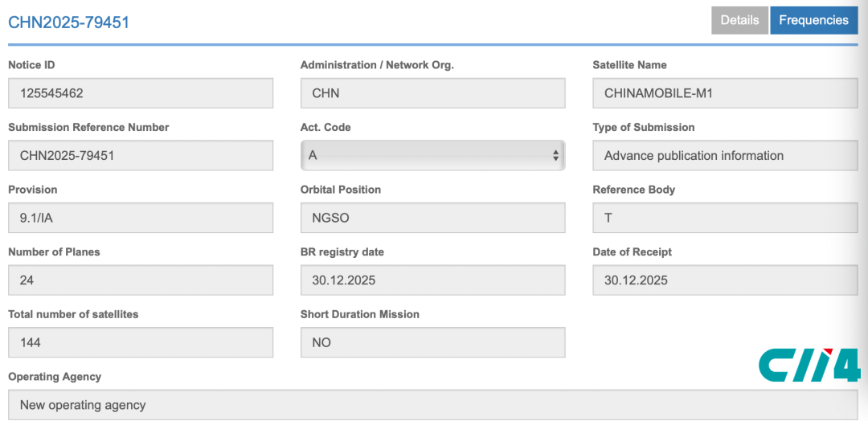
Task: Open the Act. Code dropdown
Action: (432, 156)
